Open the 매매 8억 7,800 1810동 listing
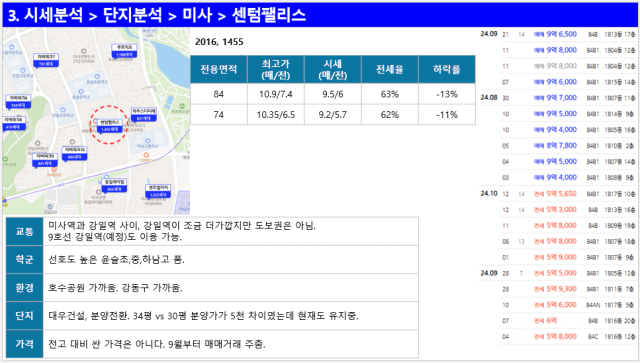This screenshot has height=363, width=640. pyautogui.click(x=569, y=146)
